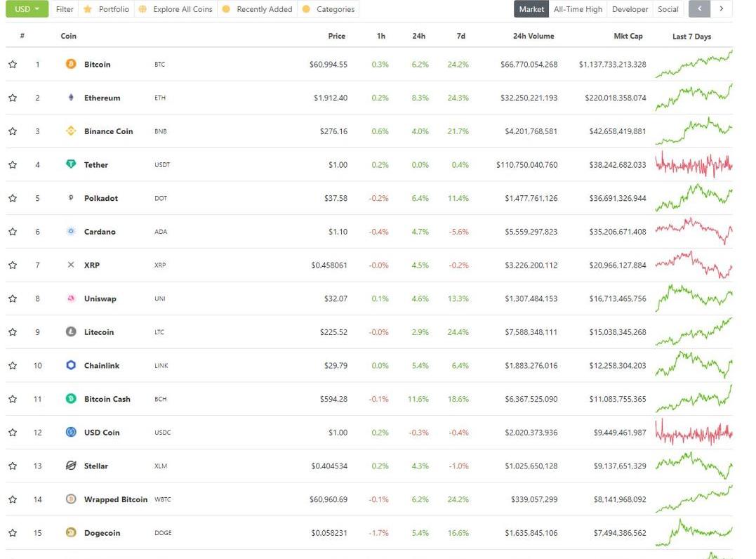Favorite Polkadot with the star toggle
The width and height of the screenshot is (756, 559).
pyautogui.click(x=13, y=198)
